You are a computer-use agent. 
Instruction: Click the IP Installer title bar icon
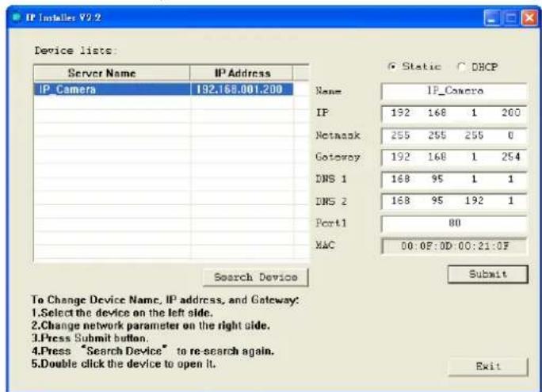click(x=17, y=17)
